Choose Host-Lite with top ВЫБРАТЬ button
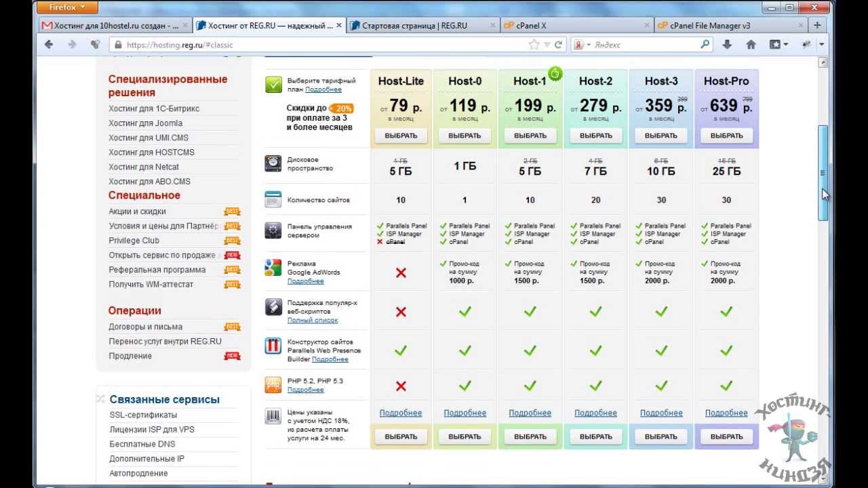 pos(401,136)
